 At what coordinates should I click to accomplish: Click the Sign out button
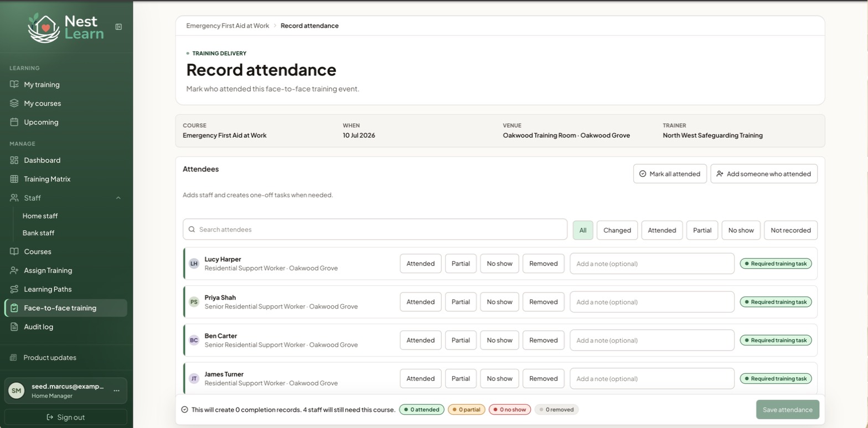(66, 417)
